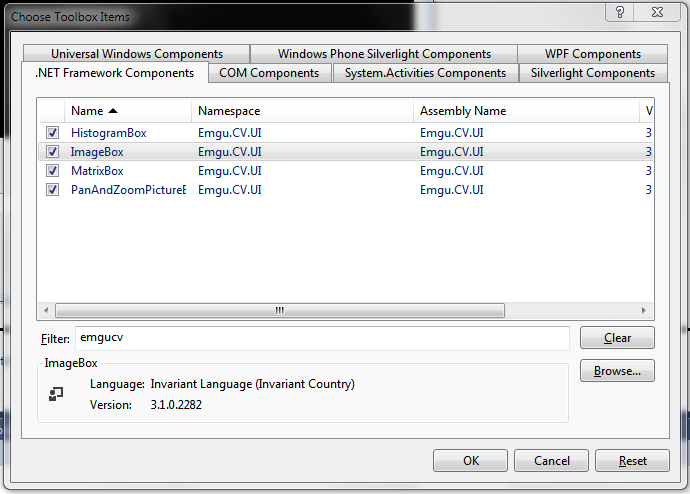Click Emgu.CV.UI namespace of PanAndZoomPictureBox row
Viewport: 690px width, 494px height.
point(230,190)
